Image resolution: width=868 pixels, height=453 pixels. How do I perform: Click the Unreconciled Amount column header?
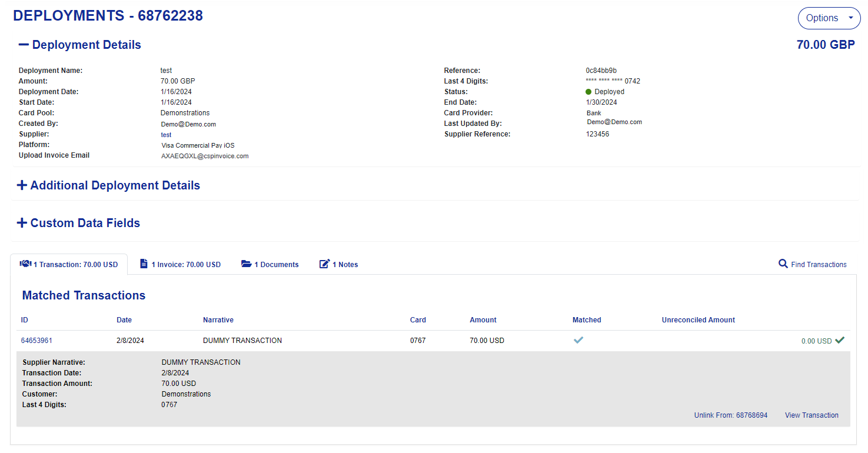pos(699,320)
